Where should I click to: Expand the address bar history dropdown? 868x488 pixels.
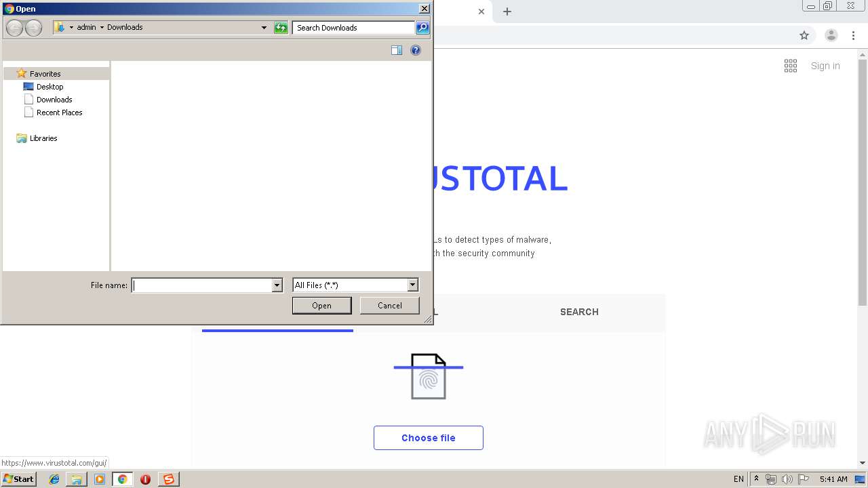point(264,28)
